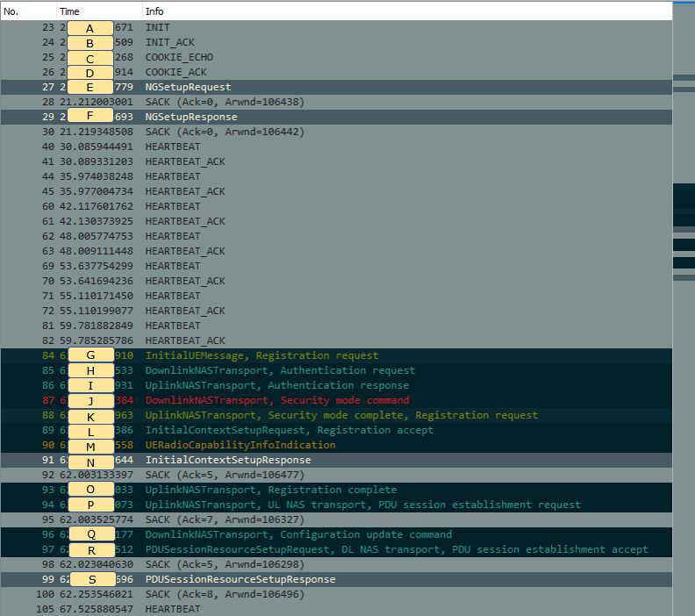Select the SACK row with Ack=8
Screen dimensions: 695x616
[x=336, y=595]
